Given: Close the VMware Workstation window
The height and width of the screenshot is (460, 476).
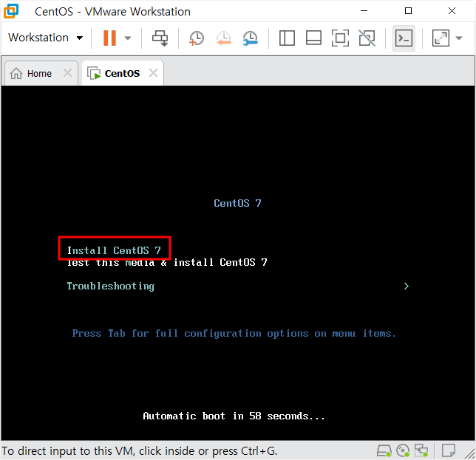Looking at the screenshot, I should tap(452, 11).
